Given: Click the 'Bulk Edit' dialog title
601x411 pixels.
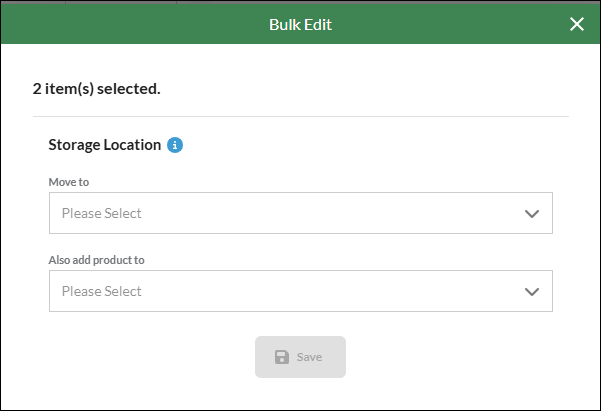Looking at the screenshot, I should click(x=300, y=25).
